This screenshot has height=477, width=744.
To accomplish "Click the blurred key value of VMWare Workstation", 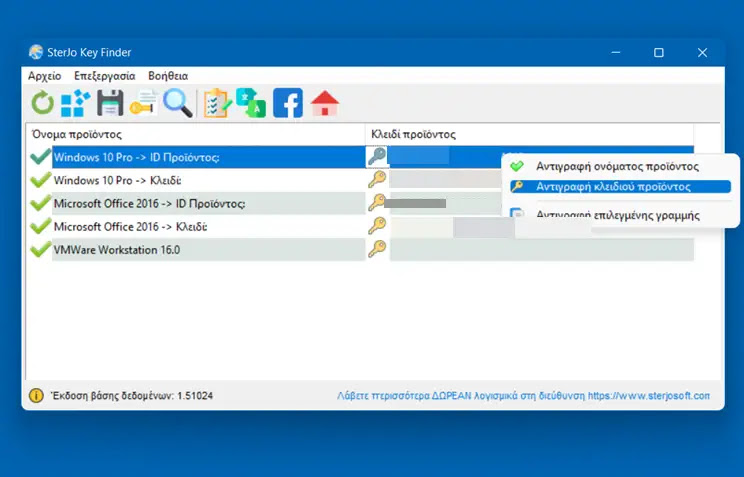I will (x=541, y=250).
